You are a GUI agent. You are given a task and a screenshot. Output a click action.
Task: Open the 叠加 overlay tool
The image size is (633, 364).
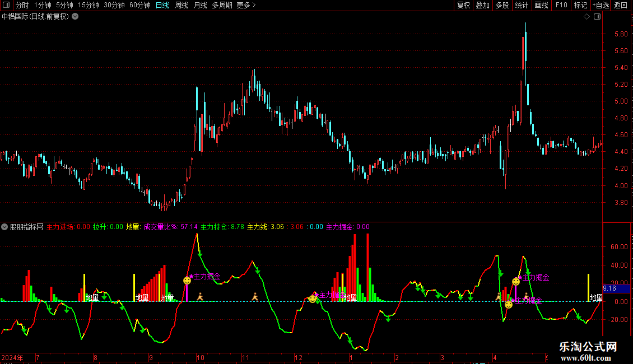482,5
